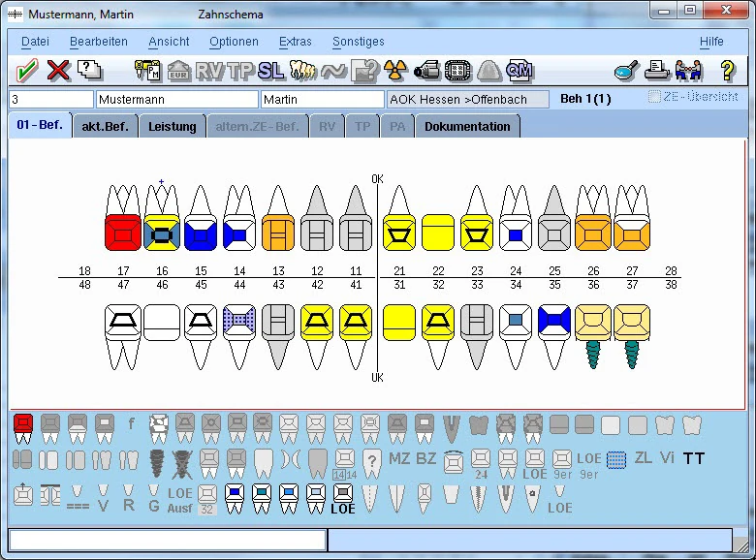Open the Ansicht menu
Image resolution: width=756 pixels, height=560 pixels.
point(169,42)
